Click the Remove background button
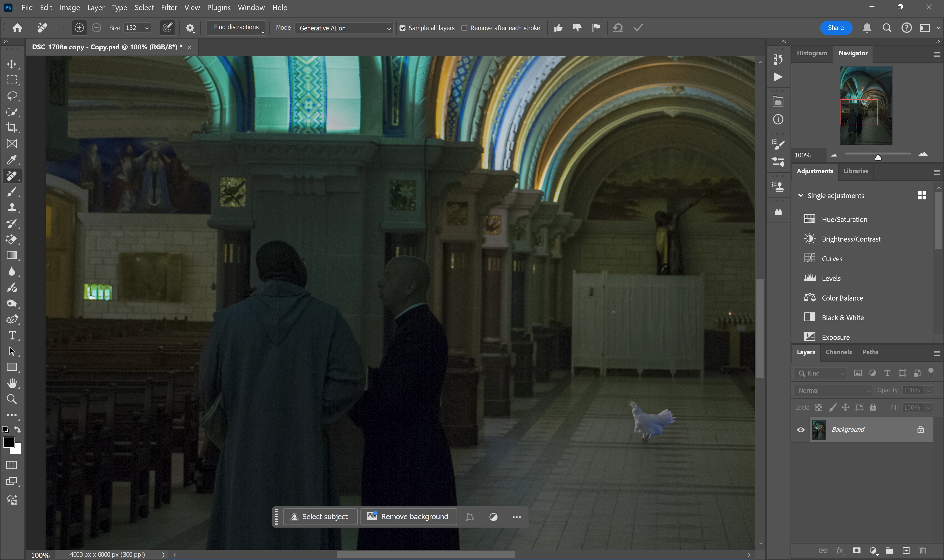This screenshot has width=944, height=560. pyautogui.click(x=409, y=517)
